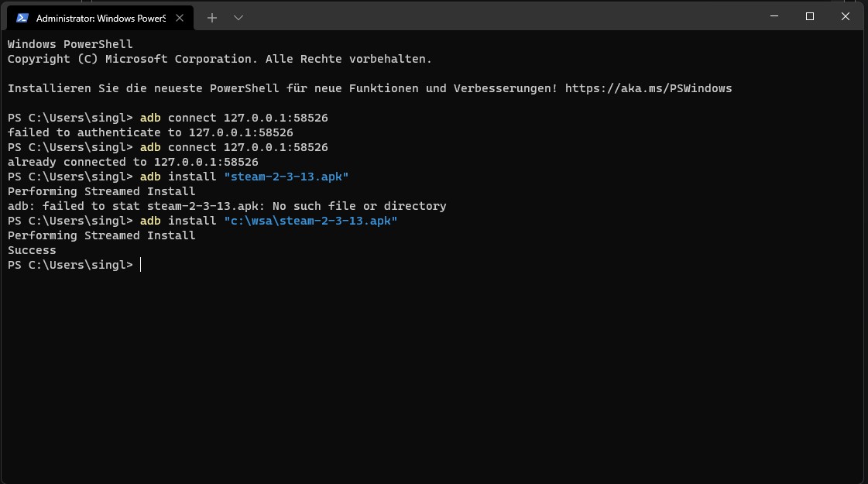Open a new tab with the plus icon

tap(212, 17)
